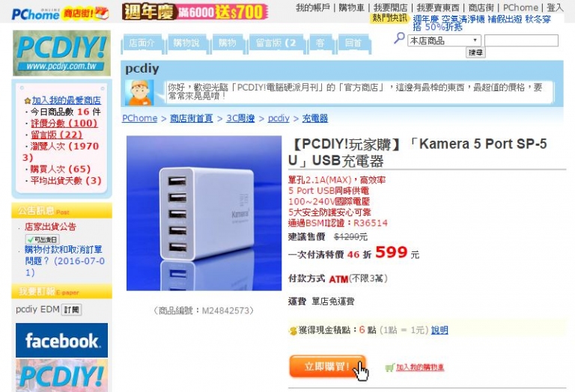Click the 訂閱 EDM subscribe button
Viewport: 575px width, 392px height.
click(x=72, y=310)
